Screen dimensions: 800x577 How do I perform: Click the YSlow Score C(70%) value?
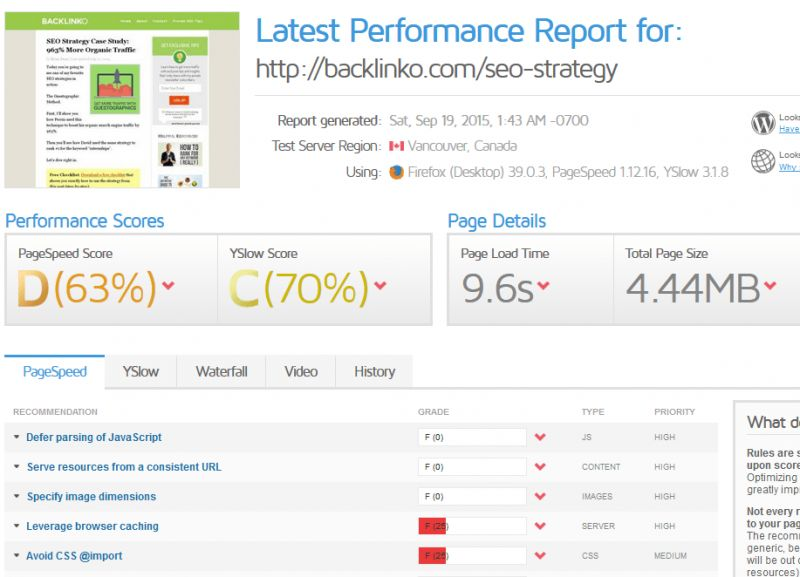[x=298, y=289]
